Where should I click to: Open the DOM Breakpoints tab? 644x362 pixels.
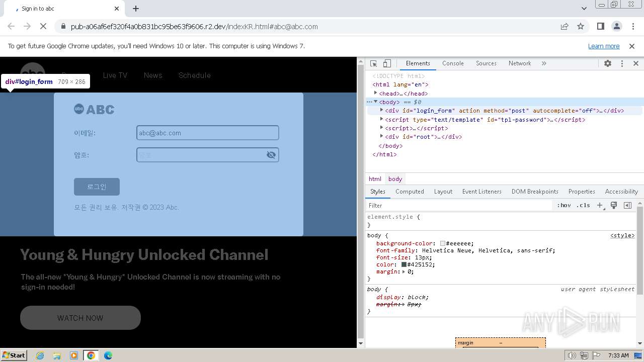(x=535, y=192)
